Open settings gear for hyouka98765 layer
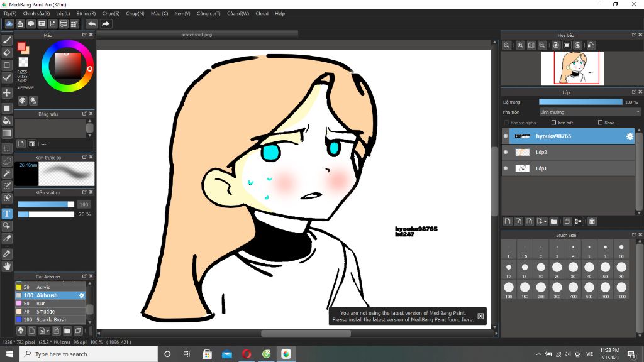The width and height of the screenshot is (644, 362). (x=630, y=136)
